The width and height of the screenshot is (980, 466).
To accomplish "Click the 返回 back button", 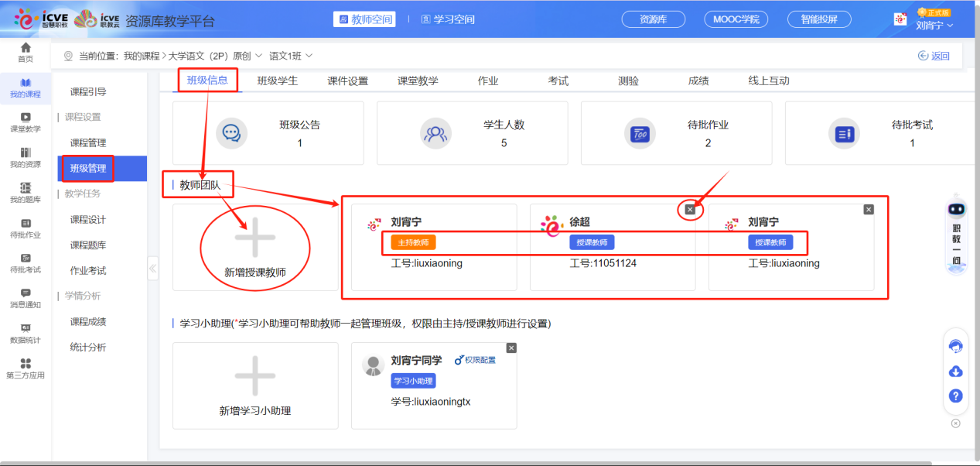I will click(932, 55).
